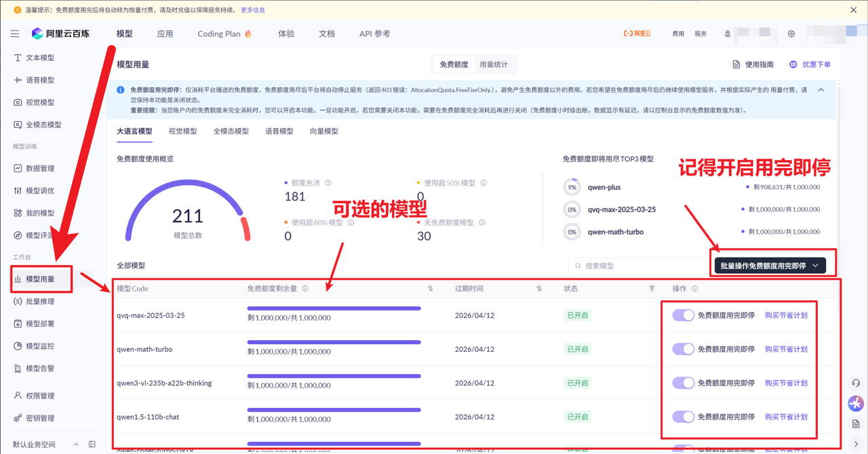This screenshot has width=868, height=454.
Task: Sort by 过期时间 column arrows
Action: (539, 289)
